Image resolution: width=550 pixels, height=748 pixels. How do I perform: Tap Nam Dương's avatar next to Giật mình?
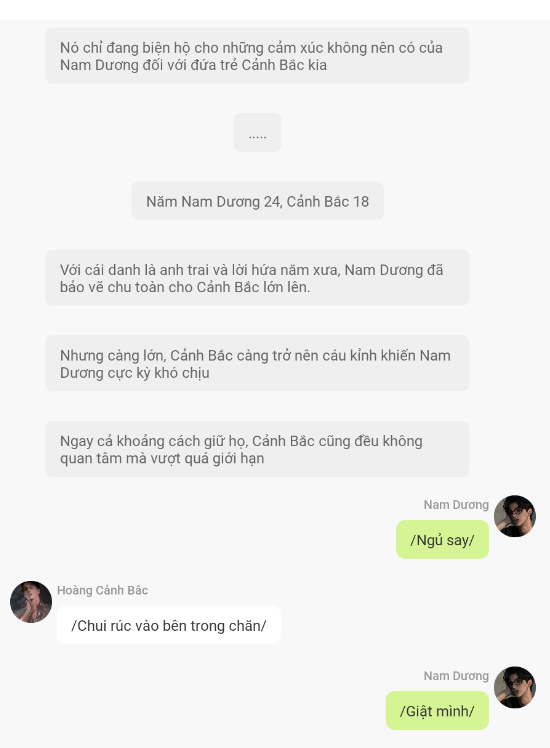[x=515, y=687]
